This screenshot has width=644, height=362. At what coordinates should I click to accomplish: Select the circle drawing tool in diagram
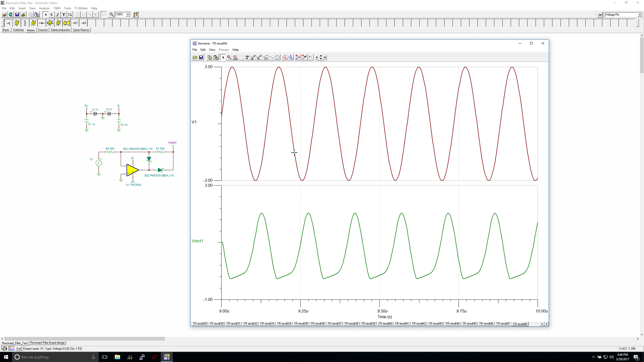(x=277, y=58)
